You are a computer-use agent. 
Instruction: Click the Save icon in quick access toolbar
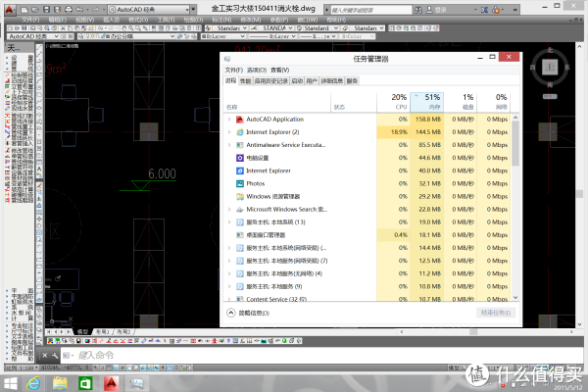click(x=46, y=10)
